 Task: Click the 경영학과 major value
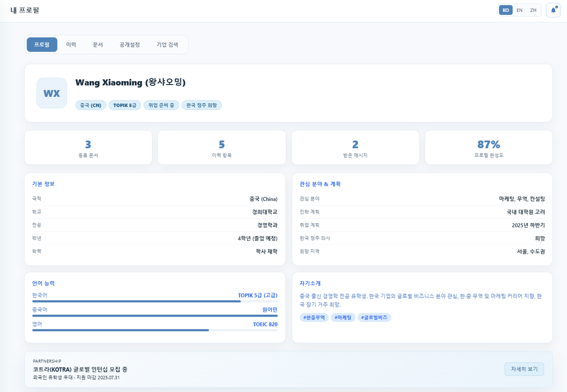(267, 225)
